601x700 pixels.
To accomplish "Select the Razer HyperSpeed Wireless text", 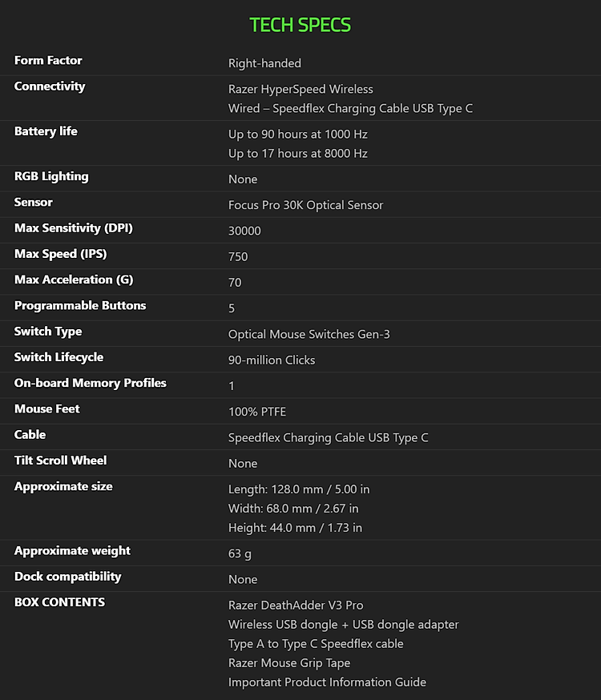I will coord(300,89).
